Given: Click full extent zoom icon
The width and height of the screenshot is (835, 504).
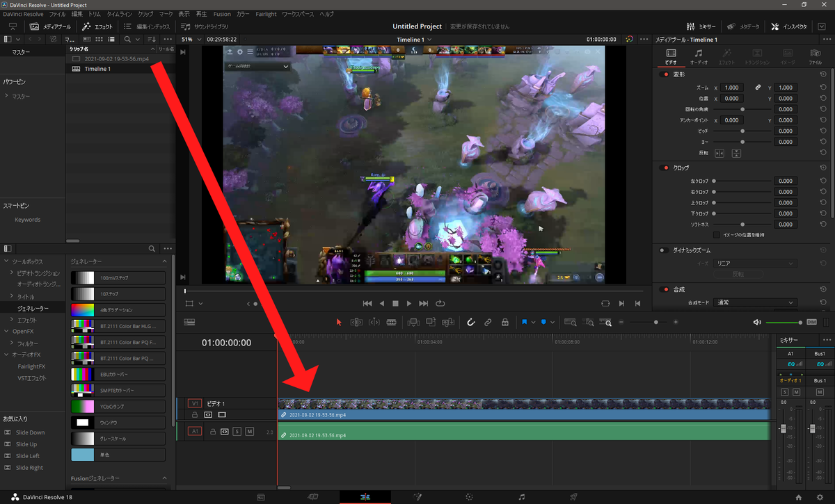Looking at the screenshot, I should (x=571, y=323).
